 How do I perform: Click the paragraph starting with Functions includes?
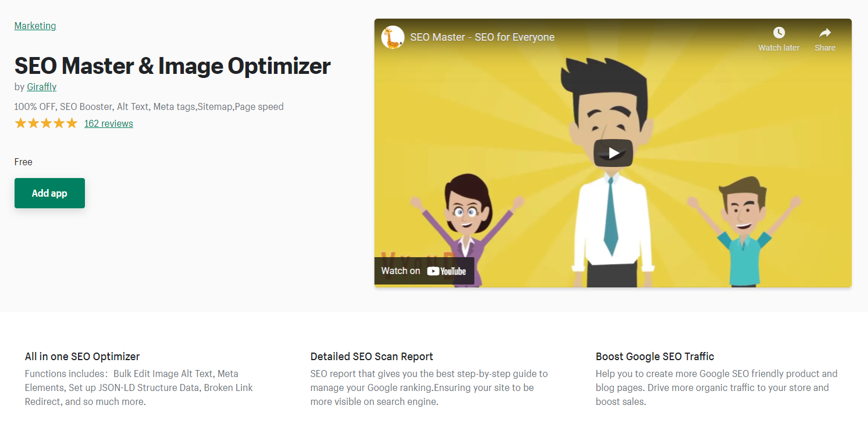point(139,387)
